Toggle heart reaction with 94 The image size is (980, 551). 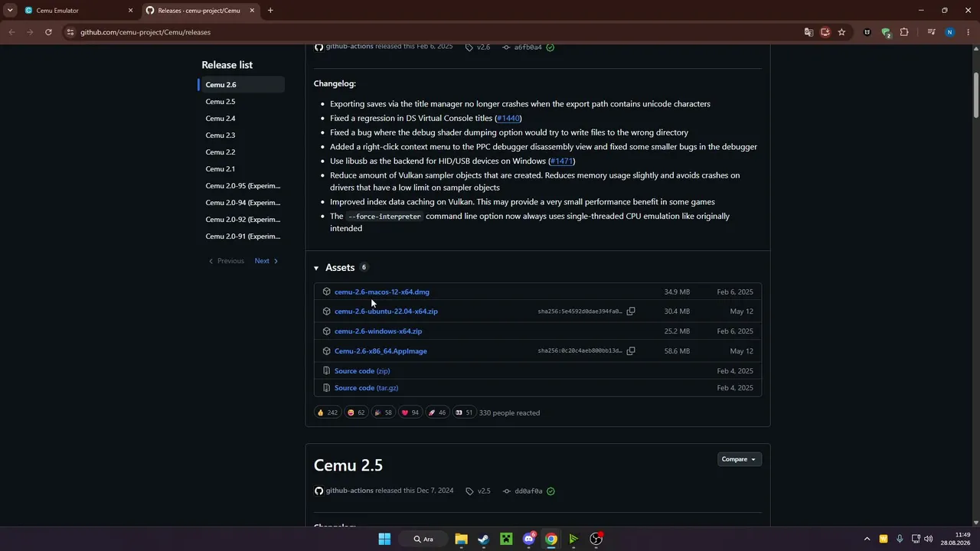[x=410, y=412]
